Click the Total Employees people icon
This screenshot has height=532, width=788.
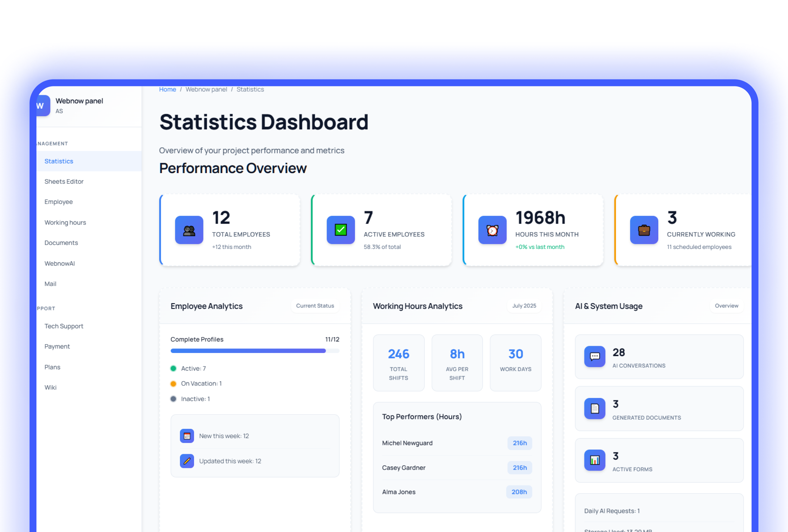(189, 230)
